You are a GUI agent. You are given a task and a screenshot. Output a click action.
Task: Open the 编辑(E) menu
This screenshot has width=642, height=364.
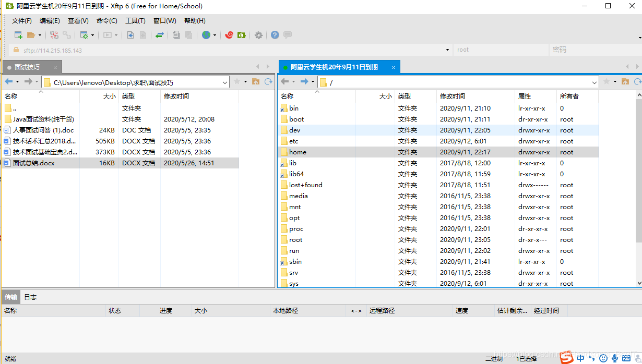50,21
